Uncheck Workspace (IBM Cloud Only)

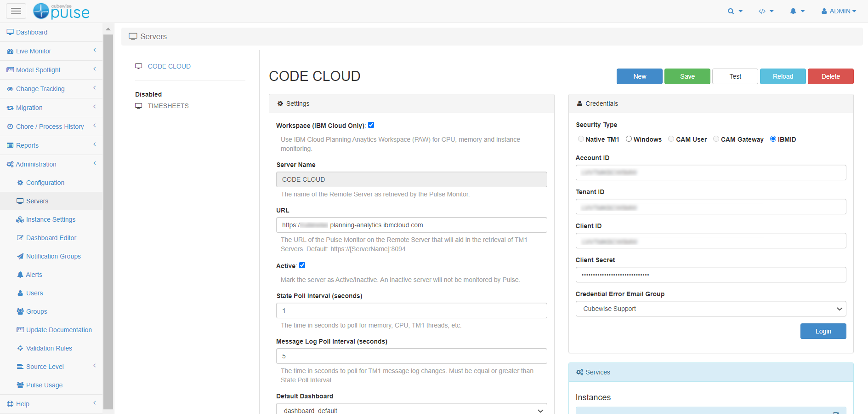tap(371, 125)
